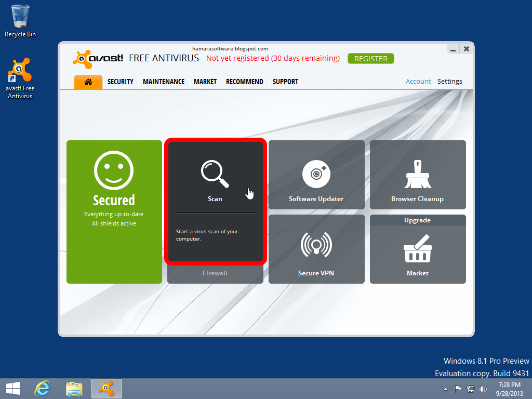Screen dimensions: 532x399
Task: Open the Windows Start button
Action: coord(13,389)
